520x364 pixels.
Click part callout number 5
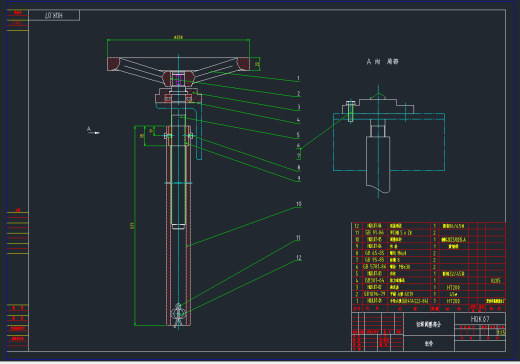[298, 135]
